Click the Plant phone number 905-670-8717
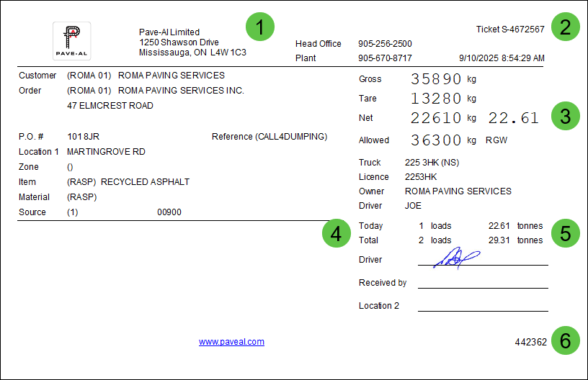 pos(385,58)
